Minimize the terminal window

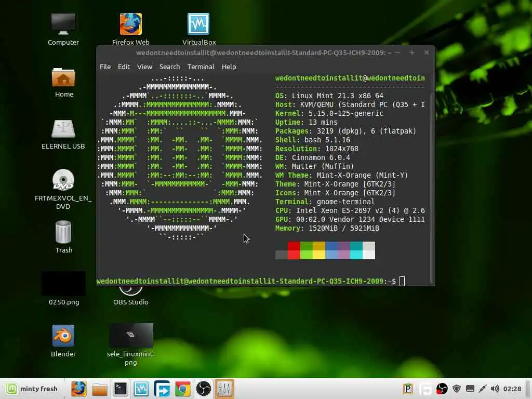397,52
